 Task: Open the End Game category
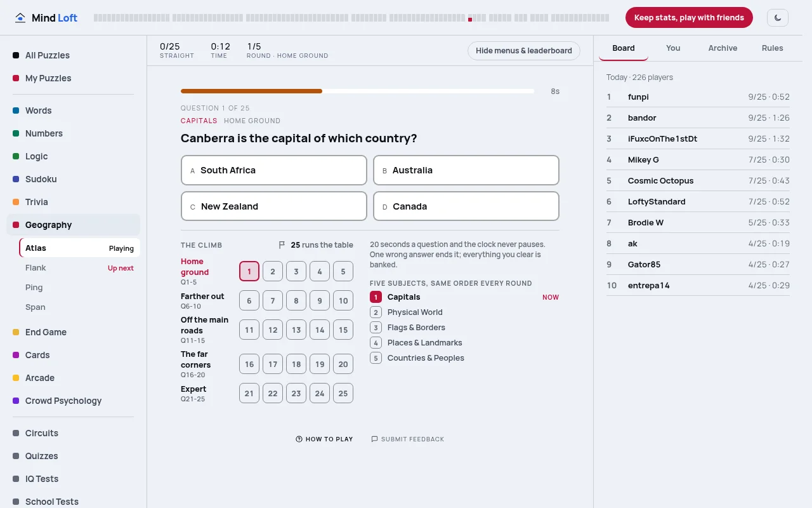coord(73,332)
